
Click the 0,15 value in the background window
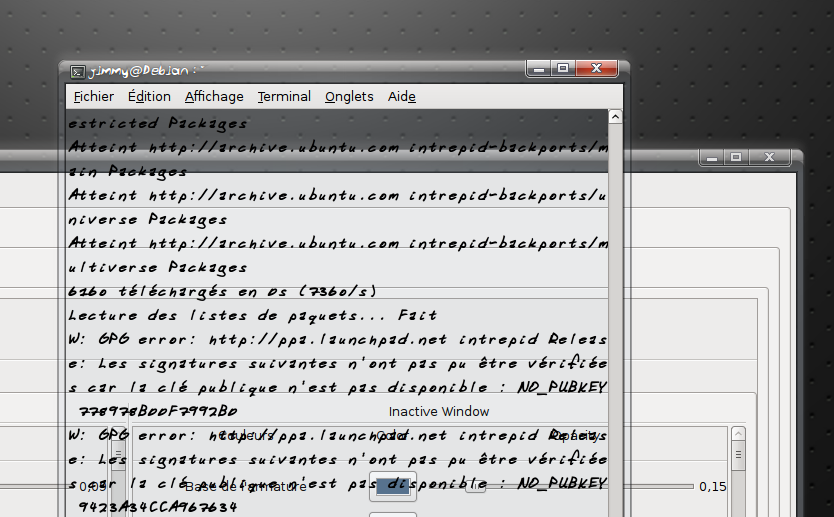[713, 487]
